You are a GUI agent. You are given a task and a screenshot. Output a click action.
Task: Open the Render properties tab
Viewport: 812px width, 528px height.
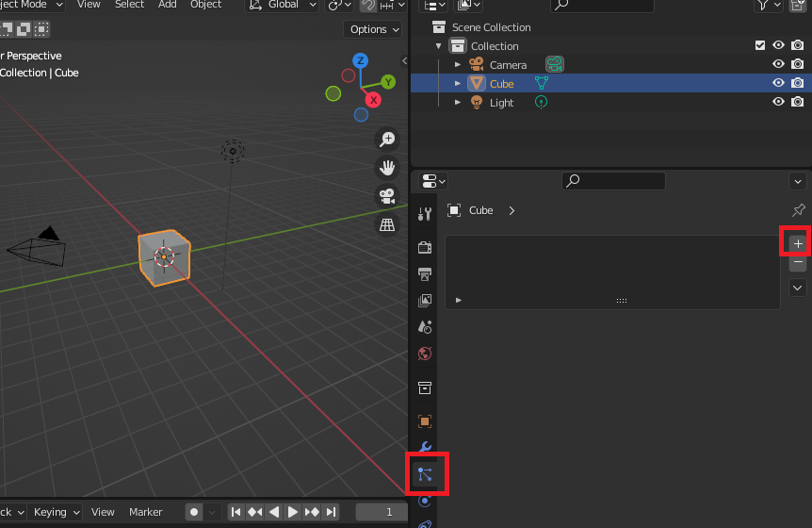(x=425, y=247)
